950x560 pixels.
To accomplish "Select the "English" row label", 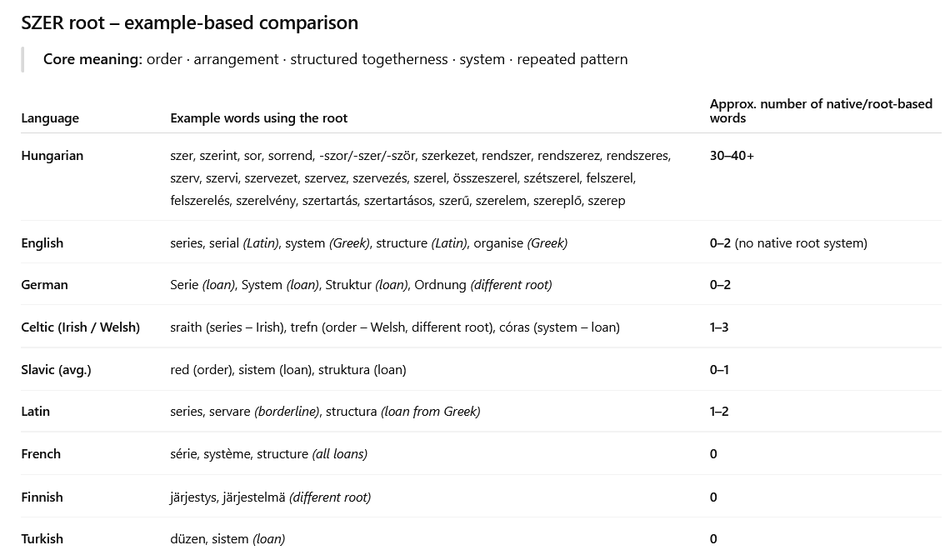I will click(42, 243).
